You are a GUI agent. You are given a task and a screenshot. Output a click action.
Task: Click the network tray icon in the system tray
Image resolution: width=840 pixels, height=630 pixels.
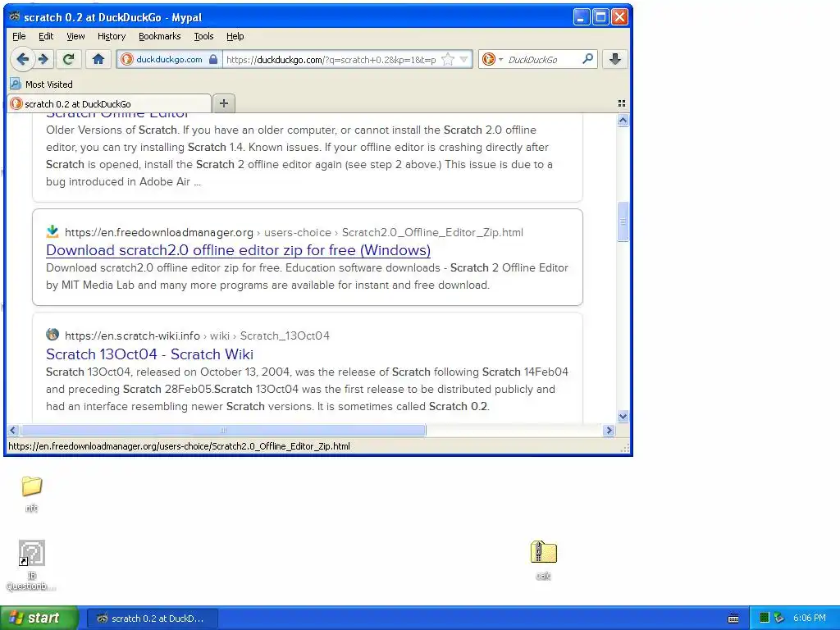coord(779,619)
